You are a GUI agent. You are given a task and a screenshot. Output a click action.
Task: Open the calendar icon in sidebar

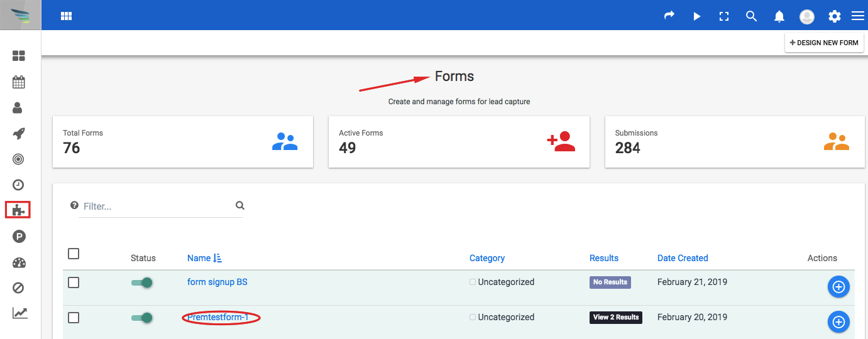click(x=19, y=82)
